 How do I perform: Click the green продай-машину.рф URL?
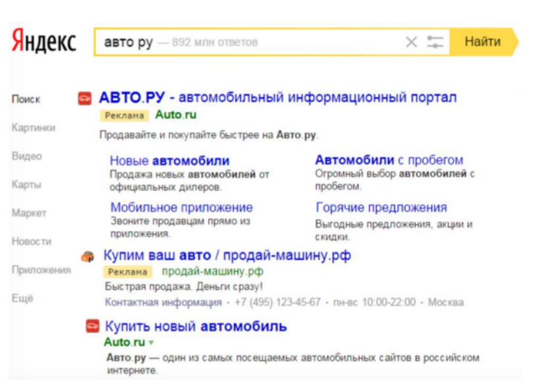pos(213,271)
